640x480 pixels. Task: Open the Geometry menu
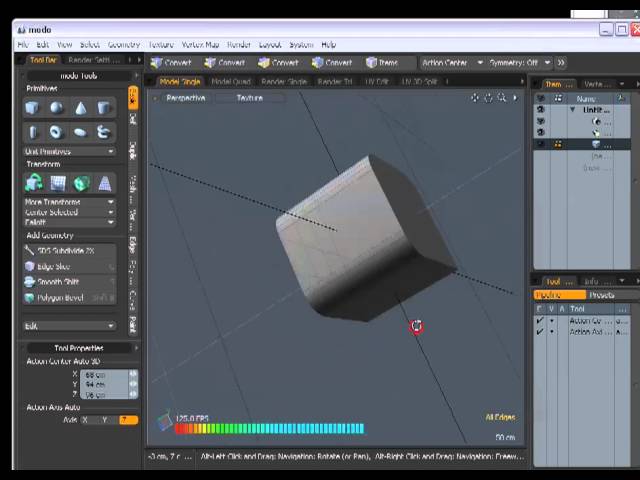124,45
